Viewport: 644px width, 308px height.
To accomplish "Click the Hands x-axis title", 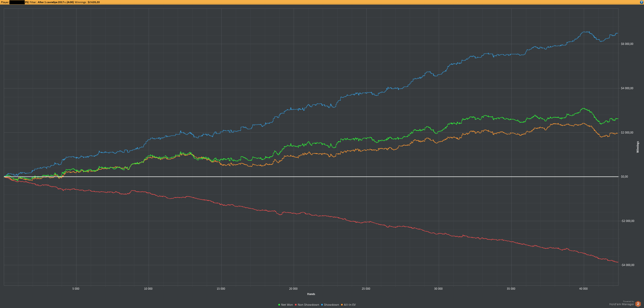I will 311,294.
